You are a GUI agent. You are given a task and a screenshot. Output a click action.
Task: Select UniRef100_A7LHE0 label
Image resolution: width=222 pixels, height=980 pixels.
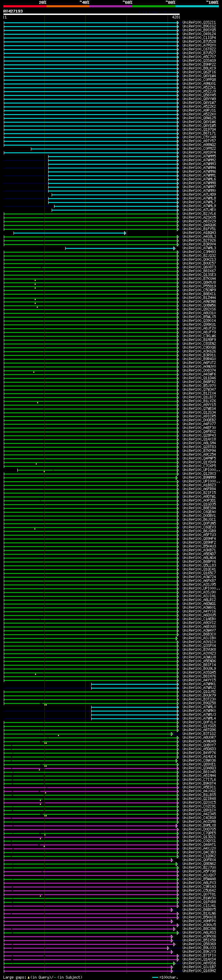[x=199, y=210]
